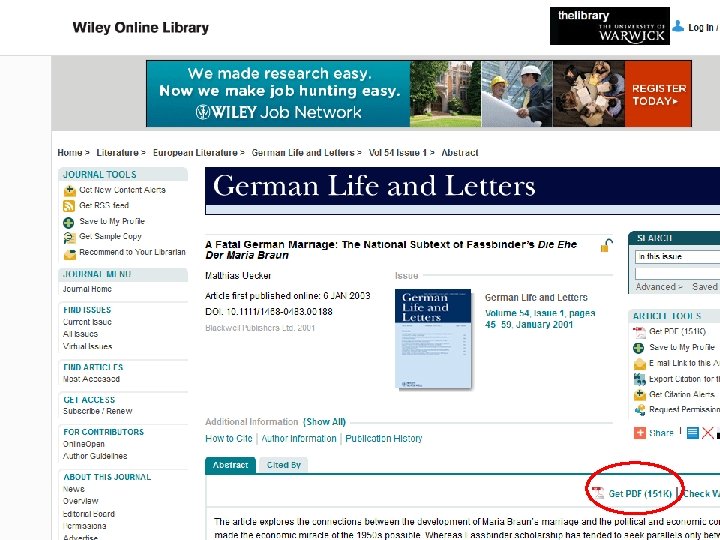Open the News link under About This Journal
The width and height of the screenshot is (720, 540).
(x=74, y=489)
